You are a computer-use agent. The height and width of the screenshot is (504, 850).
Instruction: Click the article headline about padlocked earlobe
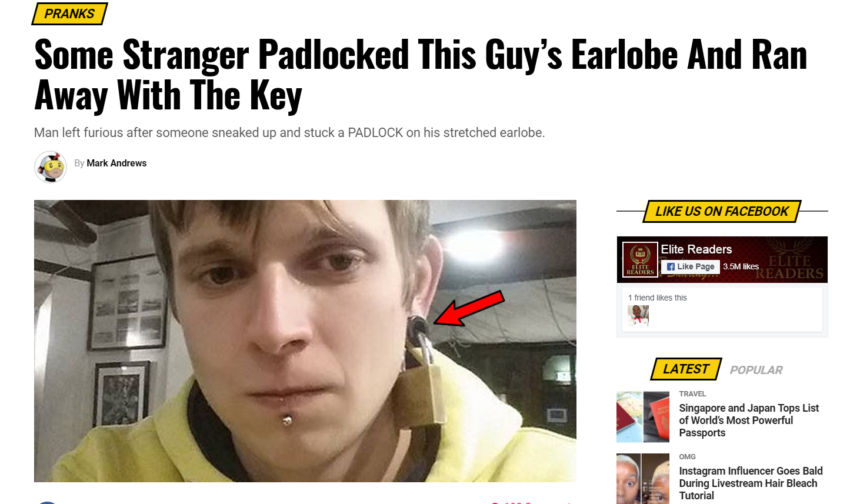tap(421, 75)
